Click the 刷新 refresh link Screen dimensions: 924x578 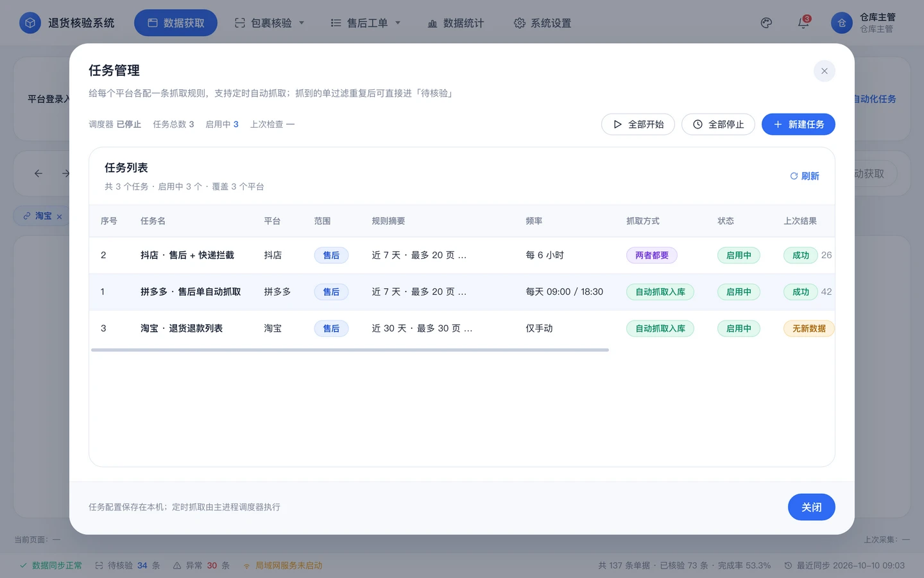tap(805, 176)
